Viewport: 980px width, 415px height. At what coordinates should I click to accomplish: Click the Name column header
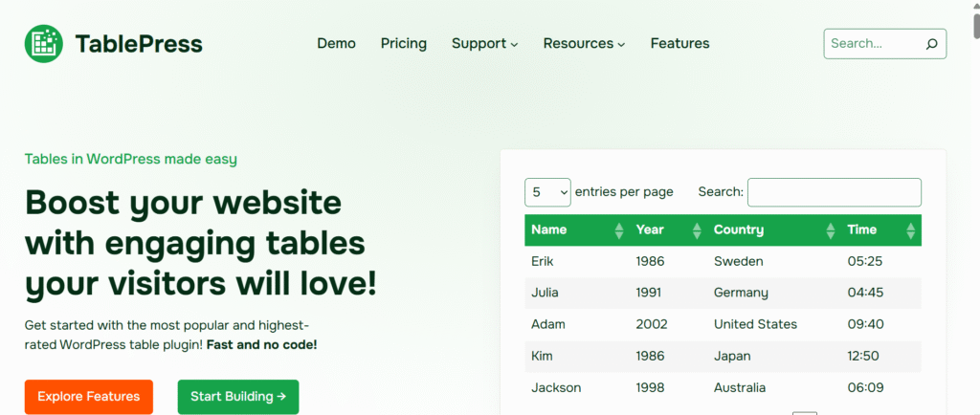tap(577, 230)
